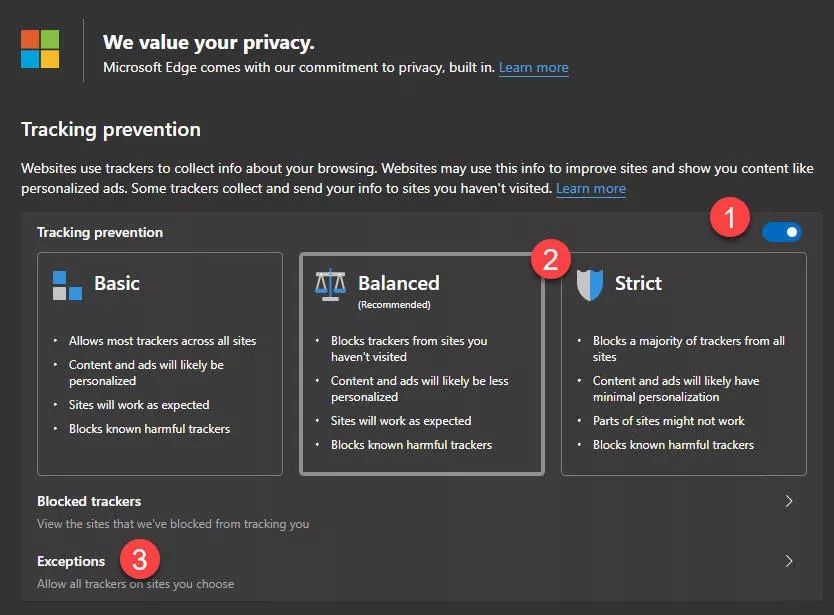The image size is (834, 615).
Task: Open the Exceptions section
Action: 71,561
